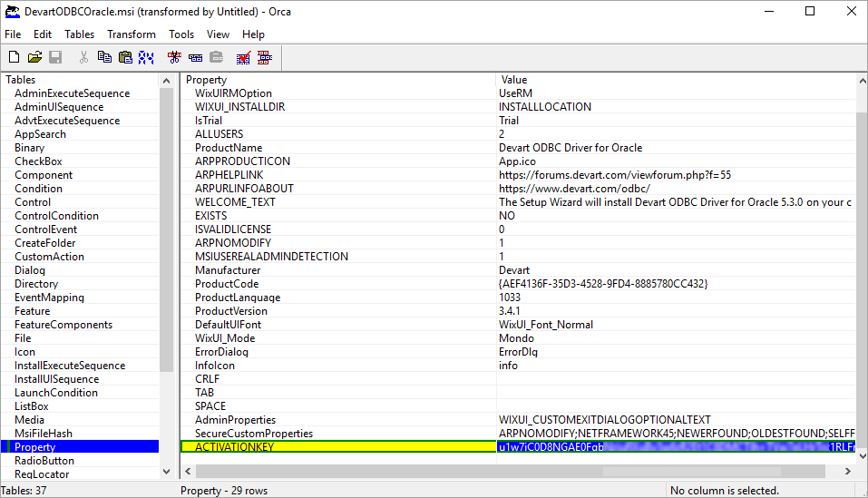868x498 pixels.
Task: Select the Dialog table
Action: [30, 270]
